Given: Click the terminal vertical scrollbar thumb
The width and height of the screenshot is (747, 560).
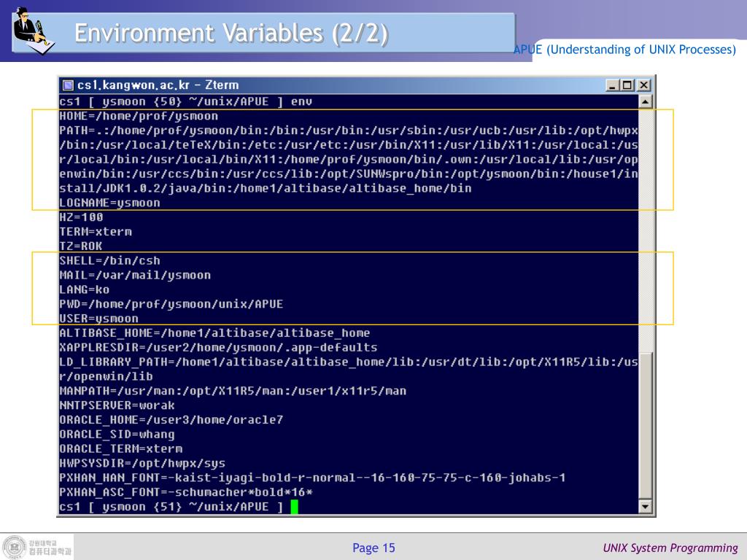Looking at the screenshot, I should click(x=645, y=426).
